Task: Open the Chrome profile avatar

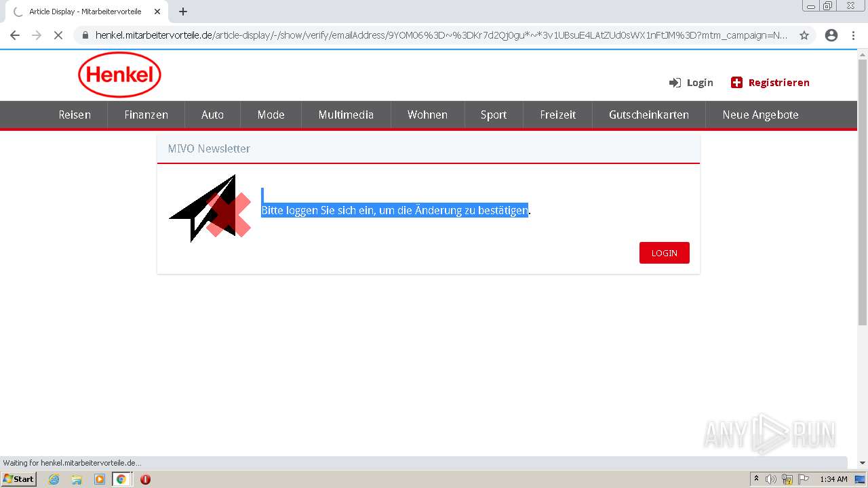Action: [x=831, y=35]
